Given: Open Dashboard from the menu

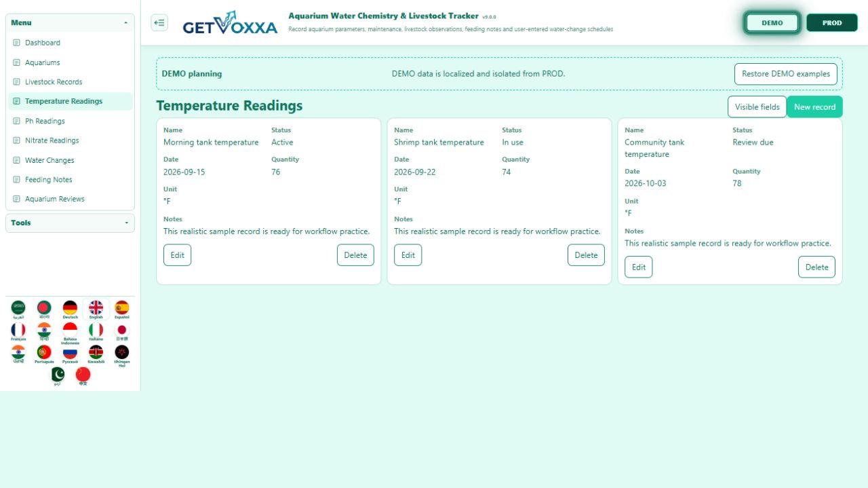Looking at the screenshot, I should coord(70,43).
